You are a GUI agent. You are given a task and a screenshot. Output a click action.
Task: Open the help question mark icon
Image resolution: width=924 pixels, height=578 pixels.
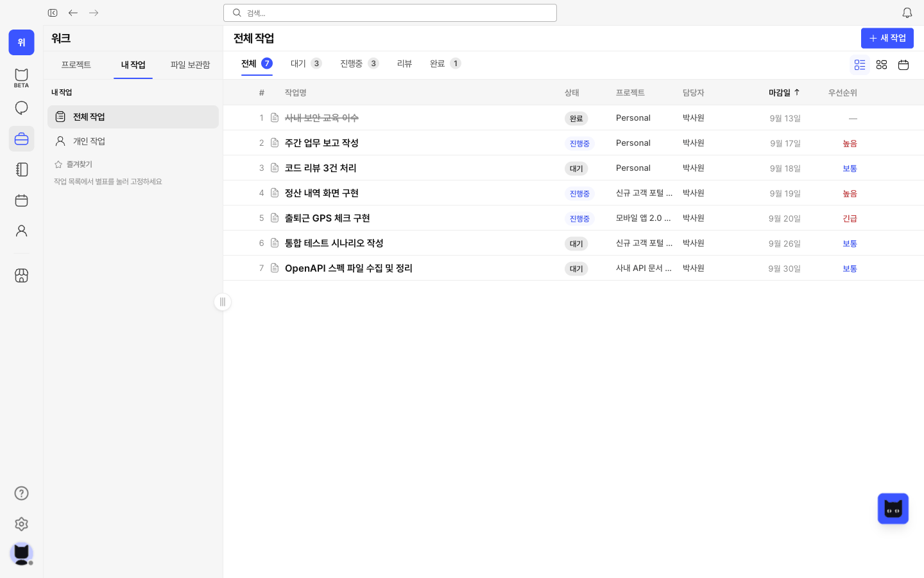21,493
